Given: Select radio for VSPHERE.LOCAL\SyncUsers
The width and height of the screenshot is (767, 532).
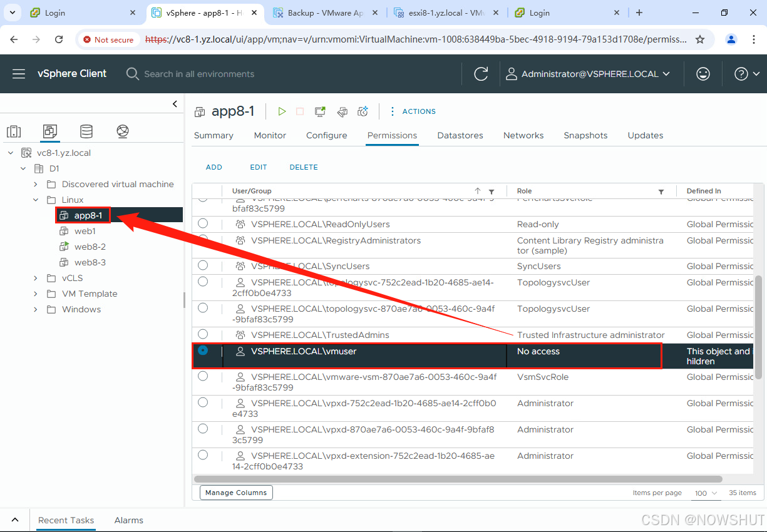Looking at the screenshot, I should pyautogui.click(x=203, y=265).
